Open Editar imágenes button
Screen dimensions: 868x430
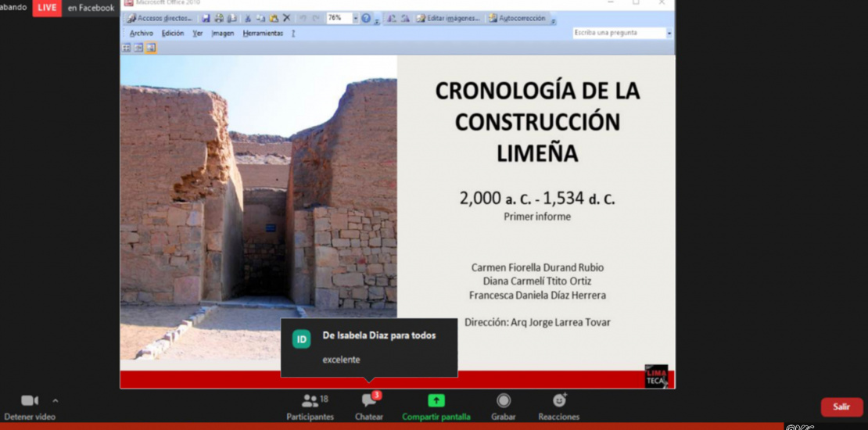click(448, 18)
